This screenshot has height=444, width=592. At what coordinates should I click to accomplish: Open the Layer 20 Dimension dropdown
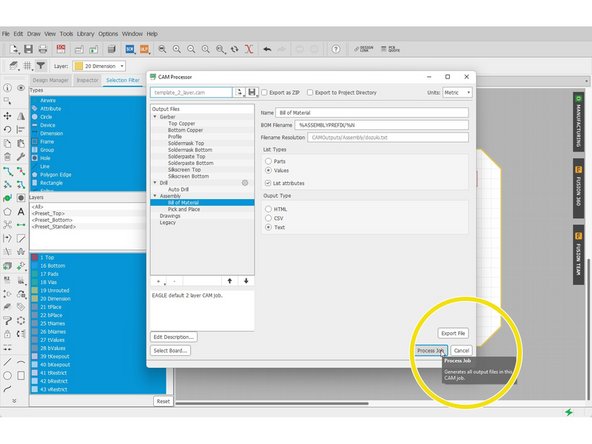[99, 66]
